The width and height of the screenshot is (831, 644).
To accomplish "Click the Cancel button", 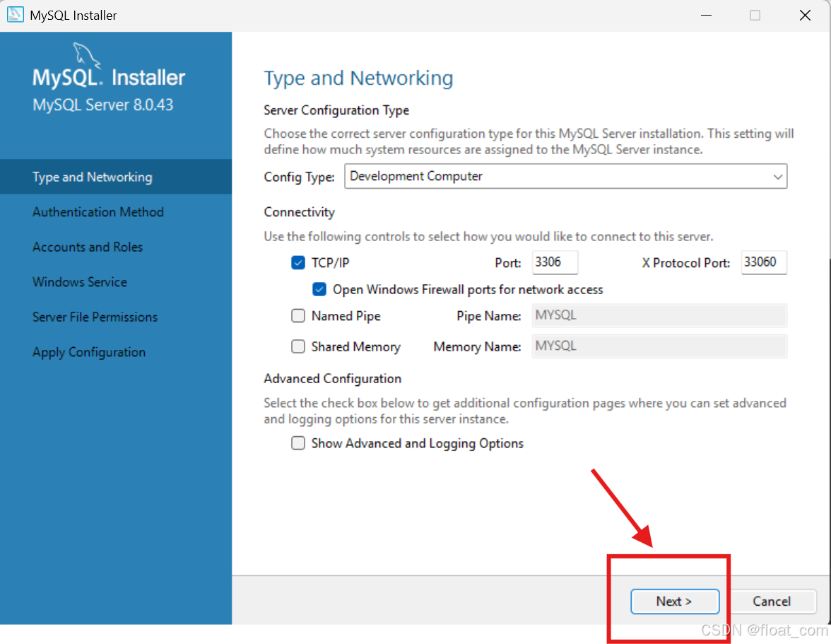I will [x=772, y=601].
